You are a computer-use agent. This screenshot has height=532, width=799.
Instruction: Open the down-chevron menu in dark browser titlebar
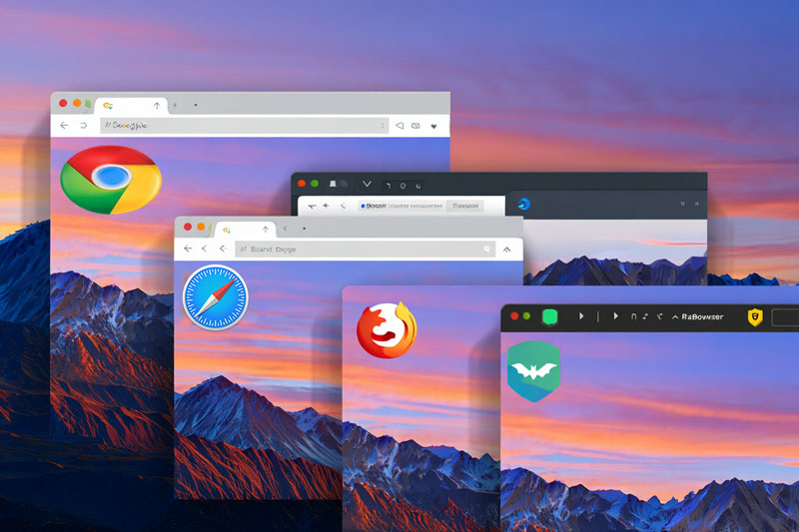coord(367,185)
